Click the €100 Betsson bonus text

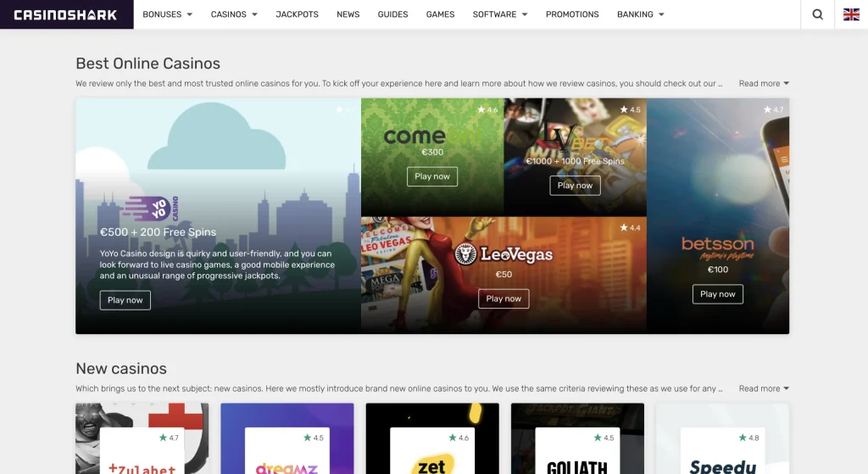[717, 270]
